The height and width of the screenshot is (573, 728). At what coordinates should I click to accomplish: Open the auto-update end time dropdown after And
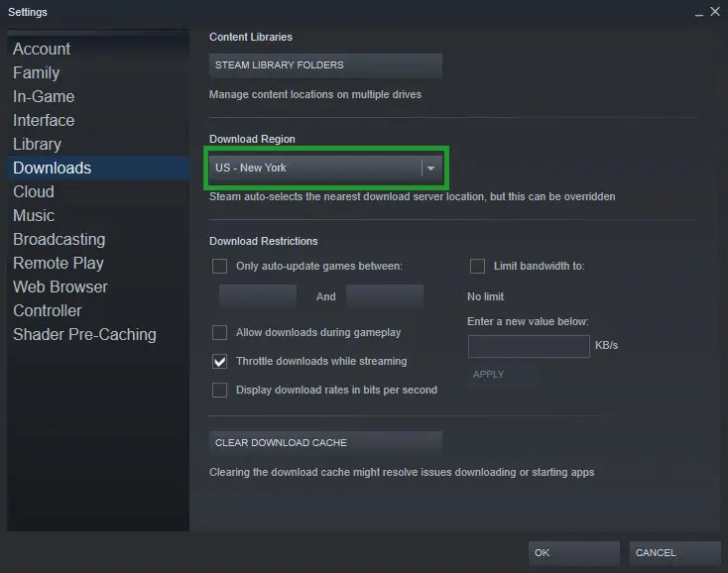(385, 296)
